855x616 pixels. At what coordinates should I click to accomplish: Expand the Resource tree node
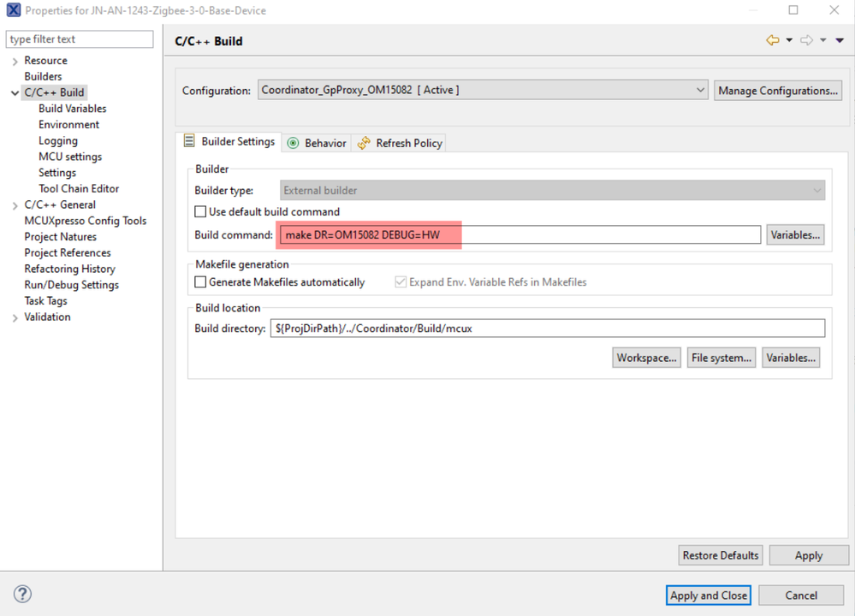15,61
